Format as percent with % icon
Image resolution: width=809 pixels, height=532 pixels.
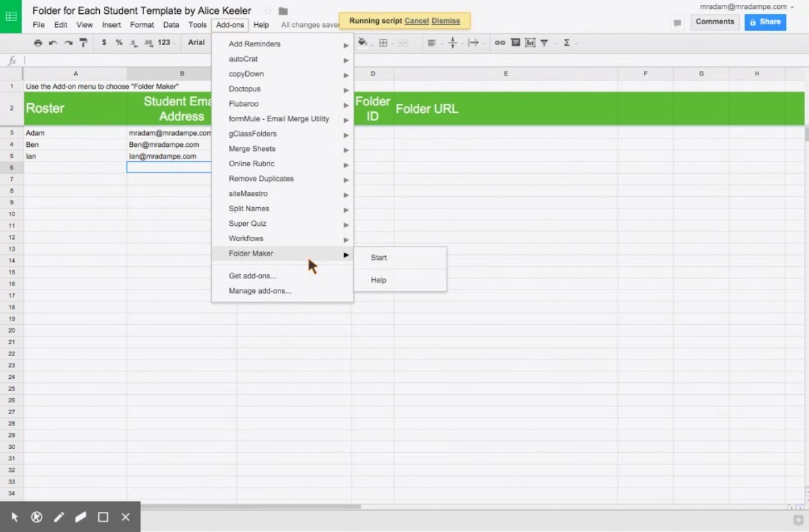pyautogui.click(x=119, y=43)
